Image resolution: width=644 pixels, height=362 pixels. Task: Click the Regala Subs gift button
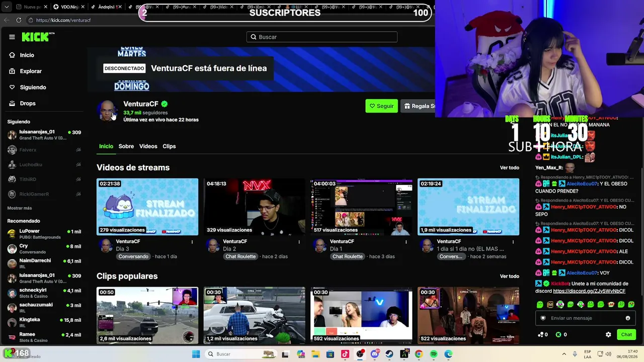coord(419,106)
